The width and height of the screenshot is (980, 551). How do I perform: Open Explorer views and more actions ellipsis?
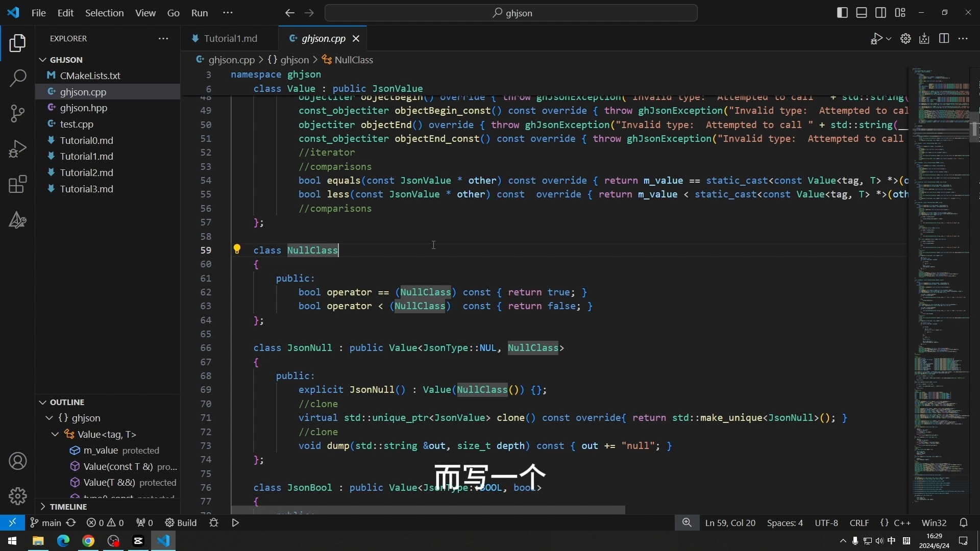[x=163, y=39]
